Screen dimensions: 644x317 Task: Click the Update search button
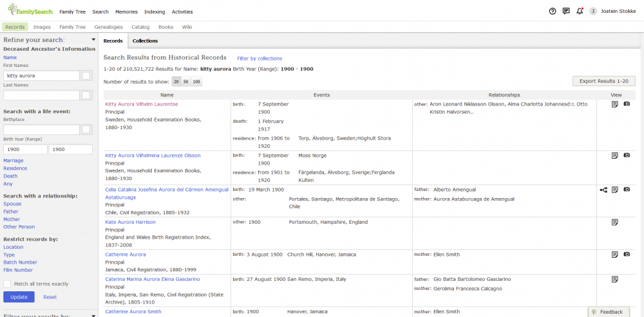pos(19,297)
